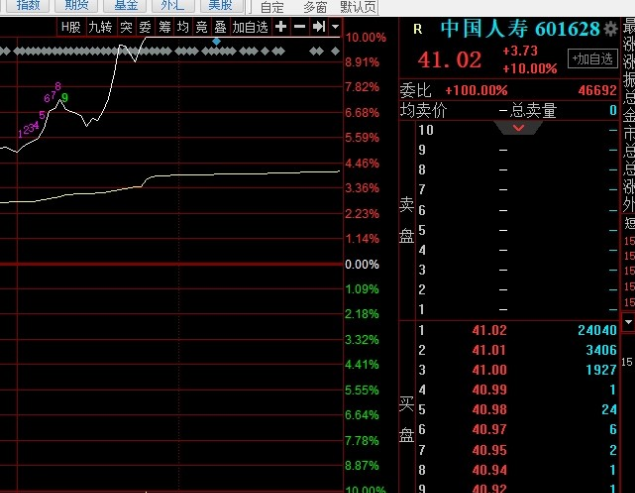Click the green 9 nine-turn marker
Viewport: 635px width, 493px height.
click(x=65, y=97)
